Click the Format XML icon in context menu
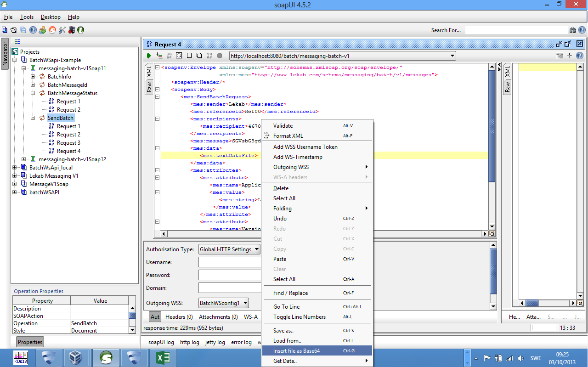This screenshot has height=367, width=588. (266, 136)
